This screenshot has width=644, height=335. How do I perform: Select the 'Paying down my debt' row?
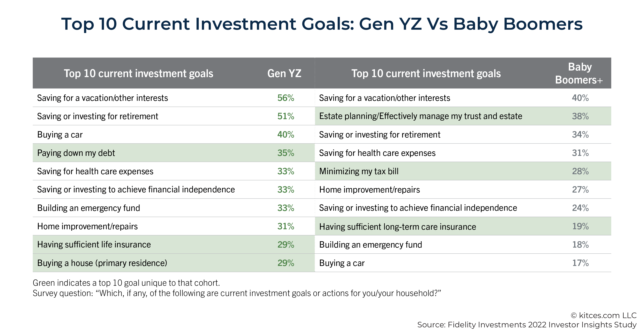(x=174, y=153)
